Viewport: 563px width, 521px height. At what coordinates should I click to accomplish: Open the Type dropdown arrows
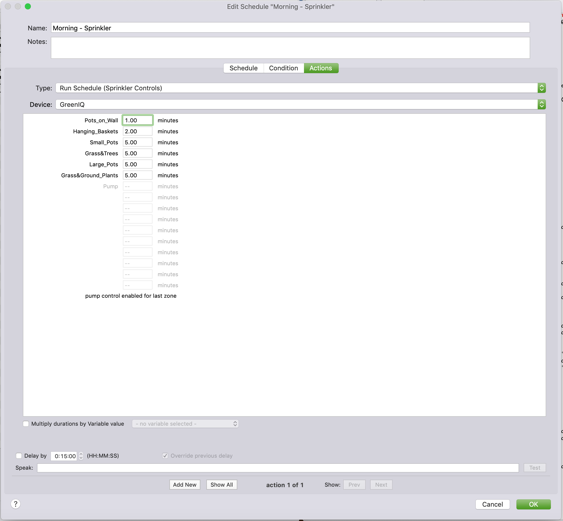[x=541, y=88]
